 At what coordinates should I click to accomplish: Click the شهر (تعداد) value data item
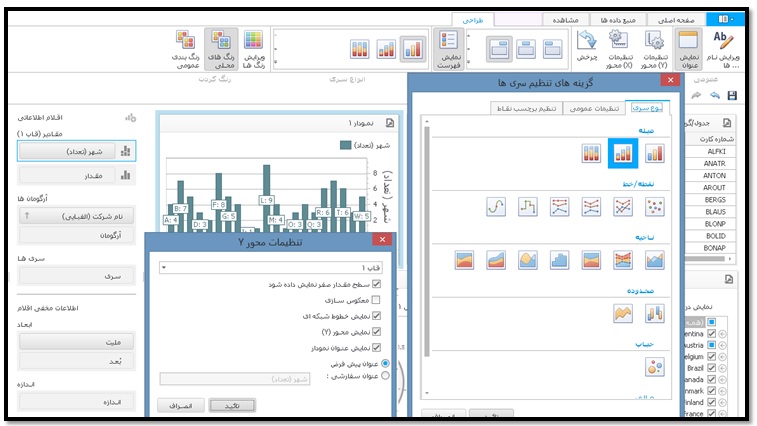(68, 151)
